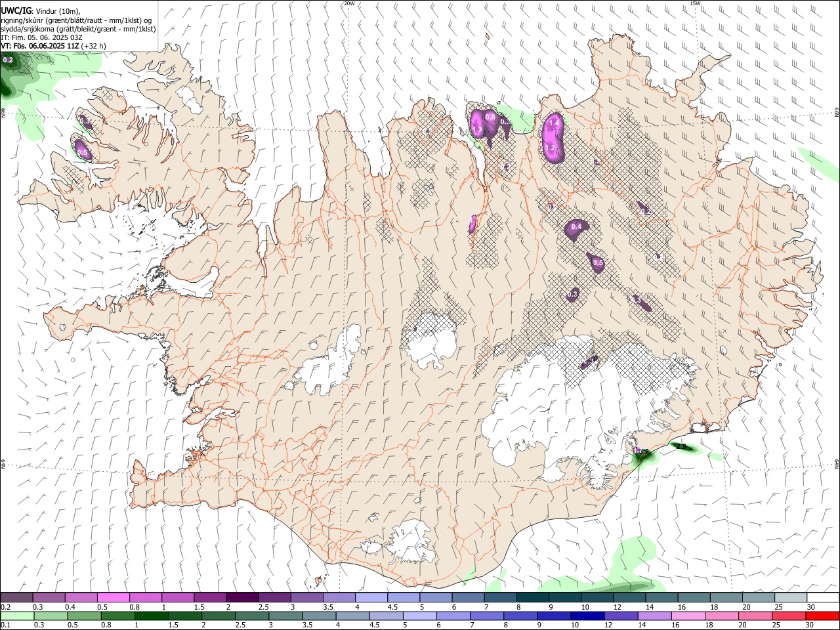Click the dark teal 8–9 swatch in upper scale
This screenshot has height=630, width=840.
point(533,598)
